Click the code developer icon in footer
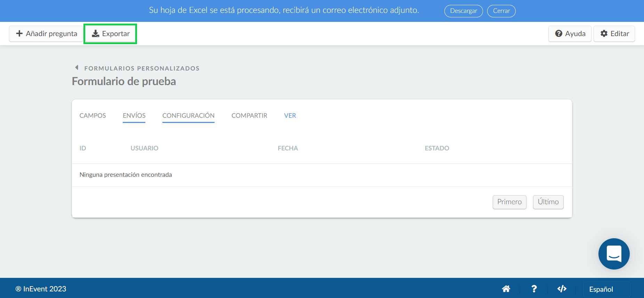Image resolution: width=644 pixels, height=298 pixels. [562, 289]
